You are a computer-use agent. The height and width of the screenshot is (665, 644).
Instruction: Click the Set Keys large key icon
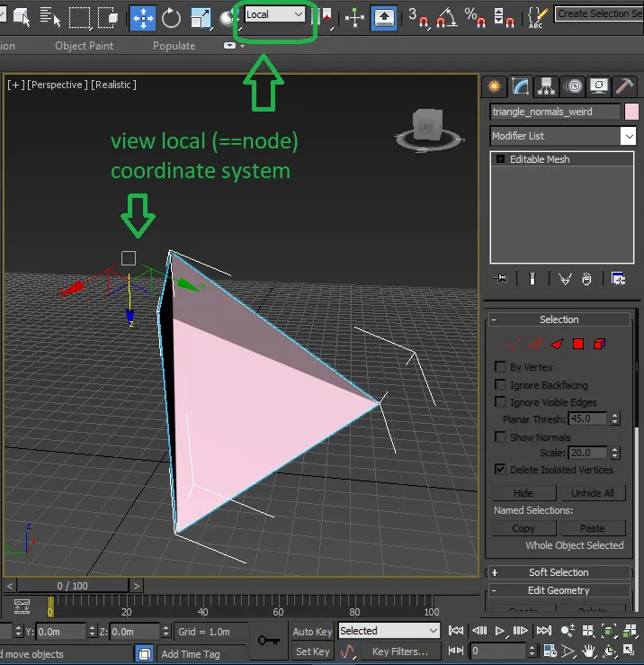pyautogui.click(x=269, y=640)
